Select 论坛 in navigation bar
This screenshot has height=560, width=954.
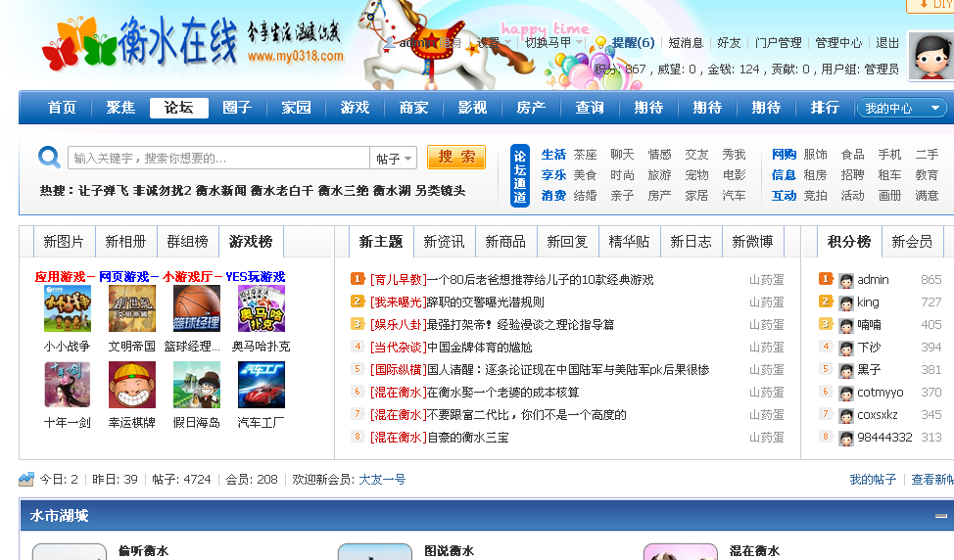[179, 108]
